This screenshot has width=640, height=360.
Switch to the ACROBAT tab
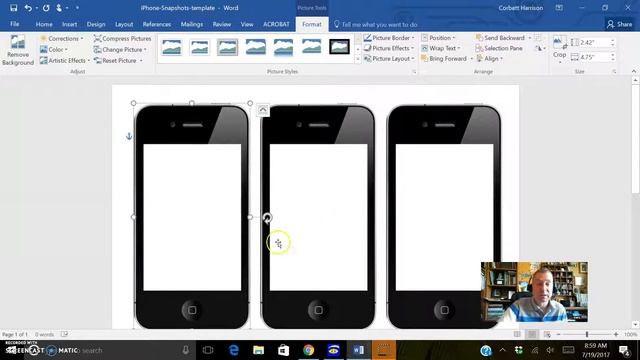[276, 24]
